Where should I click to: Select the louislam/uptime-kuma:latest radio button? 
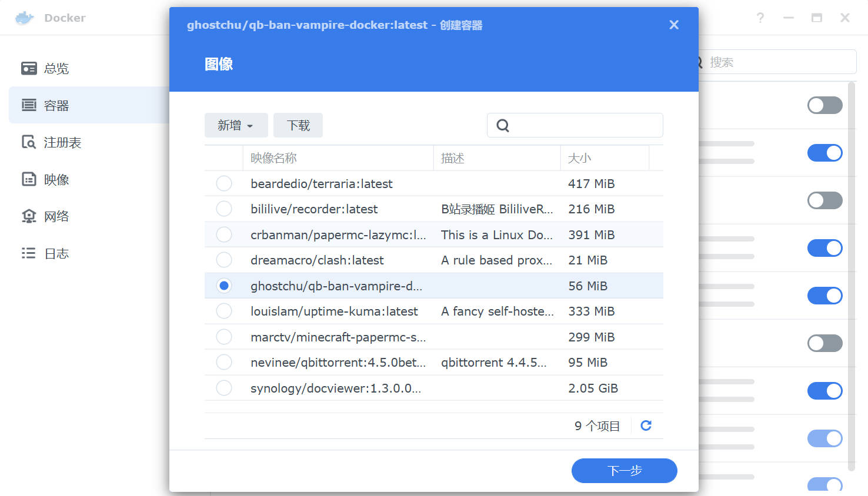click(x=224, y=311)
